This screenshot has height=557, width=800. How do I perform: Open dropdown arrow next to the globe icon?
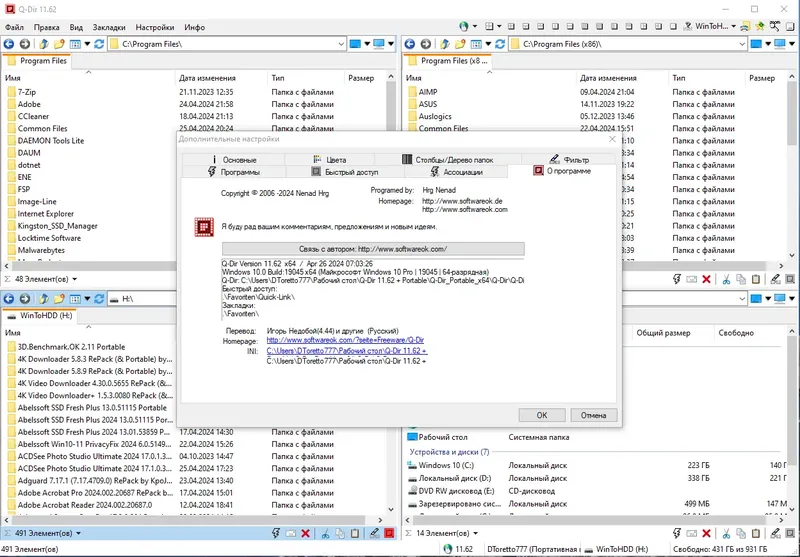click(474, 27)
